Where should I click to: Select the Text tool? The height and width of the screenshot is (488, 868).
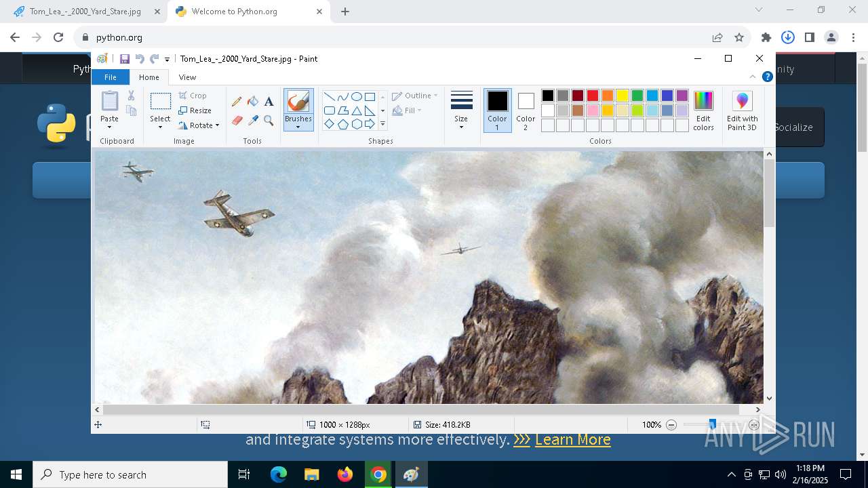tap(269, 102)
